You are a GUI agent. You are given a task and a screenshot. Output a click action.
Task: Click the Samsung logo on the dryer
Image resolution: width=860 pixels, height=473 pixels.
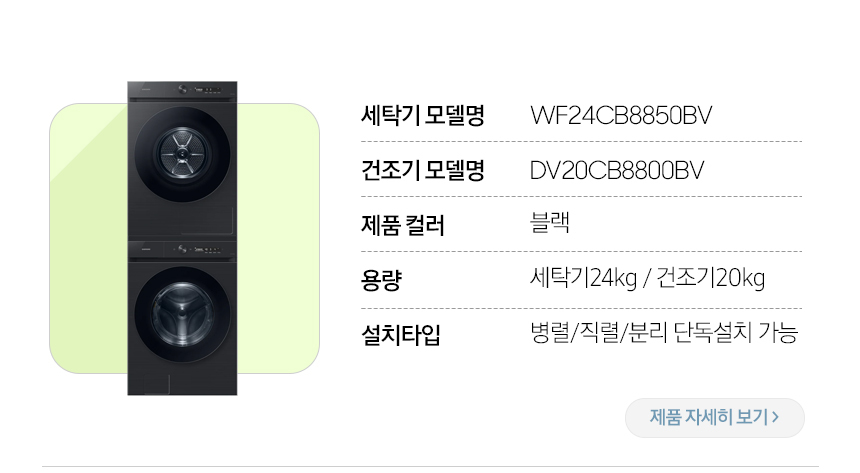point(146,89)
